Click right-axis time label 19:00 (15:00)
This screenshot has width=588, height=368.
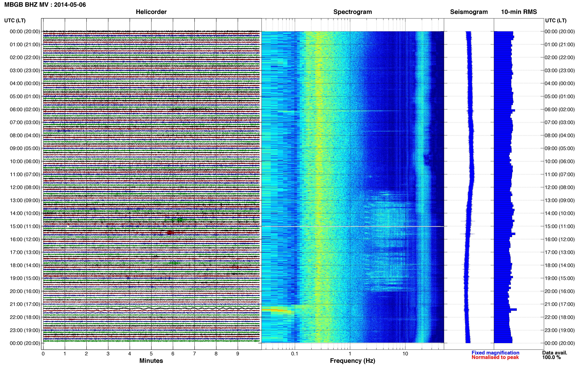click(x=560, y=278)
